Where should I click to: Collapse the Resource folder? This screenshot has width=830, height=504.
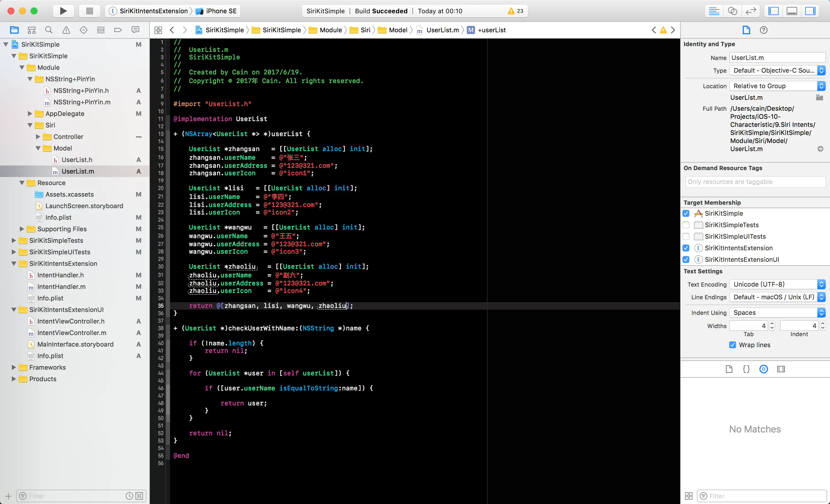(22, 183)
